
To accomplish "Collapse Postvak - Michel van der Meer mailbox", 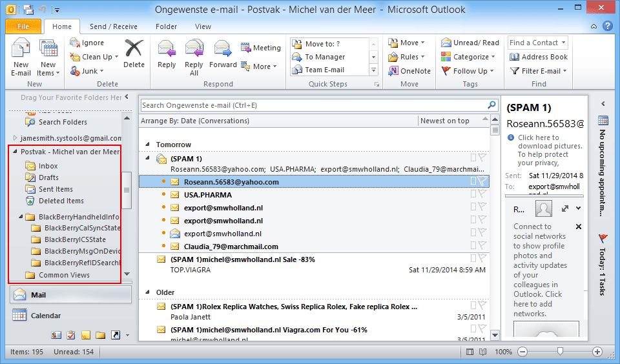I will [15, 152].
